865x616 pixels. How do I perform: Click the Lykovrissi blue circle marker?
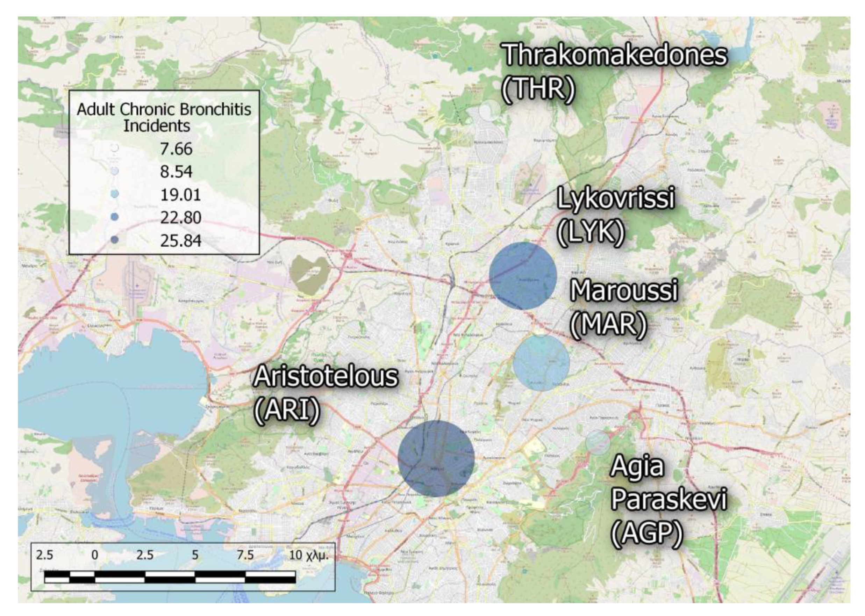(523, 276)
